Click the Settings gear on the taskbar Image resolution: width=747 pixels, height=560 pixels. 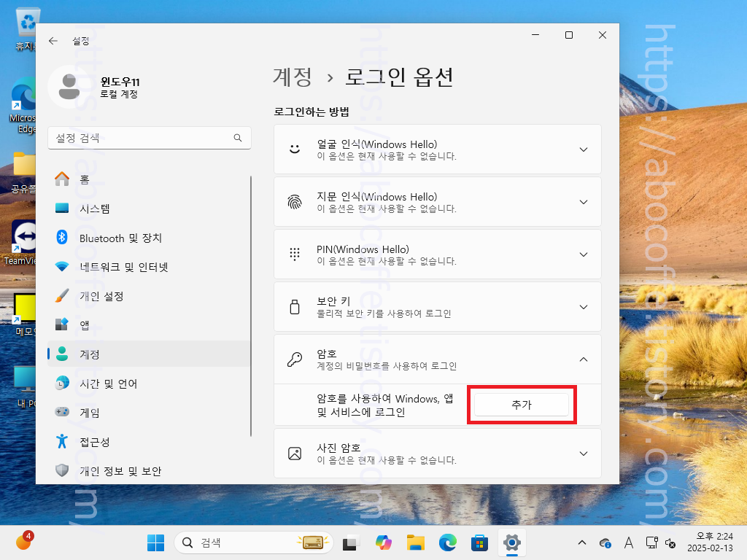coord(511,542)
